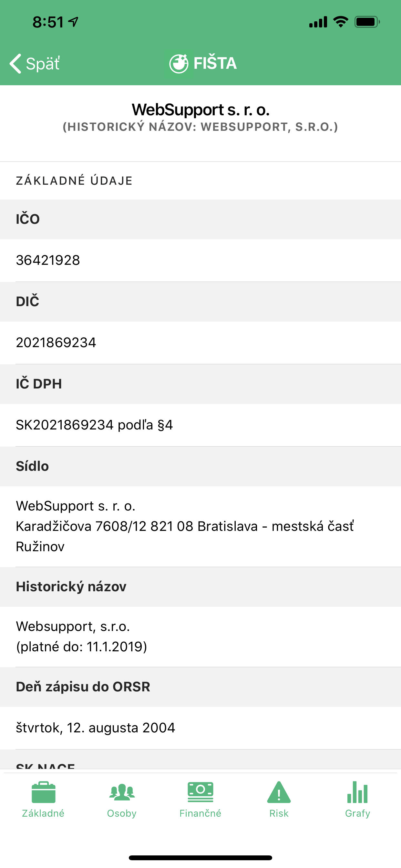This screenshot has width=401, height=868.
Task: Tap the FIŠTA title text
Action: point(215,63)
